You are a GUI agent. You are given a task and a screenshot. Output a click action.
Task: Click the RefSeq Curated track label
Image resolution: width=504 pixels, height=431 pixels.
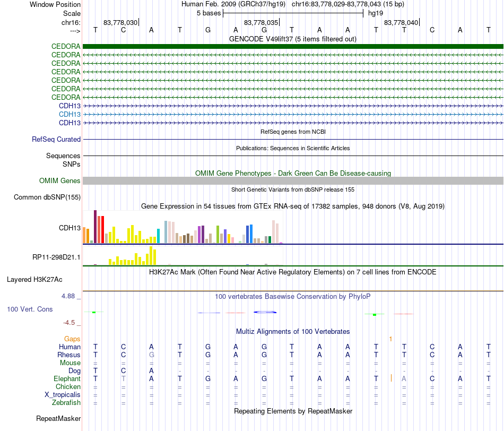tap(56, 139)
